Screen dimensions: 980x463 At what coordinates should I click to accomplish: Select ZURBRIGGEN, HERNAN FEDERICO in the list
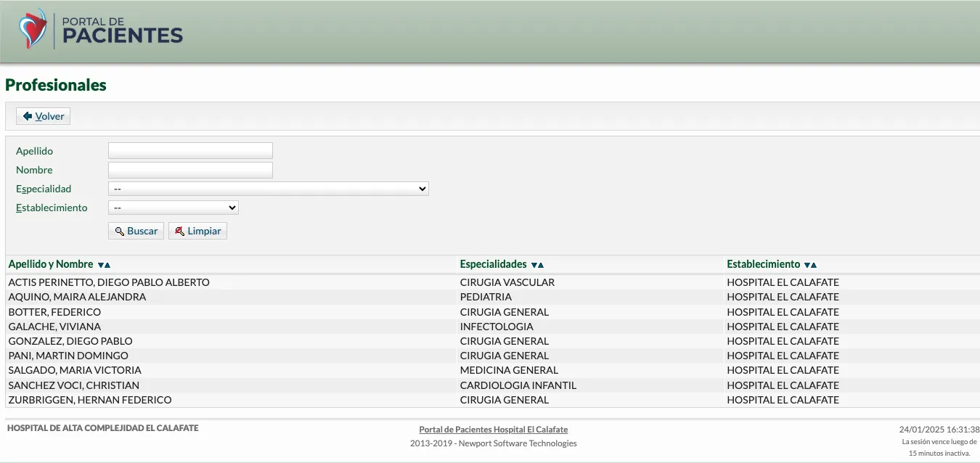pyautogui.click(x=89, y=400)
